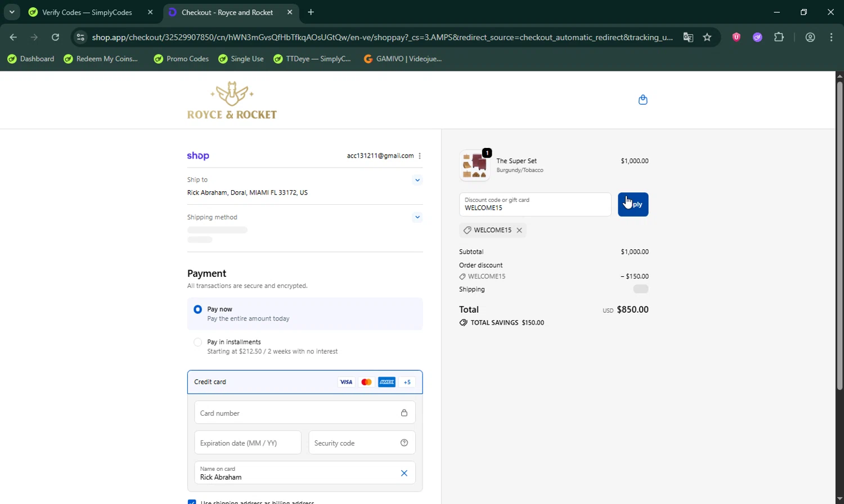Click the acc131211@gmail.com email text

point(380,156)
